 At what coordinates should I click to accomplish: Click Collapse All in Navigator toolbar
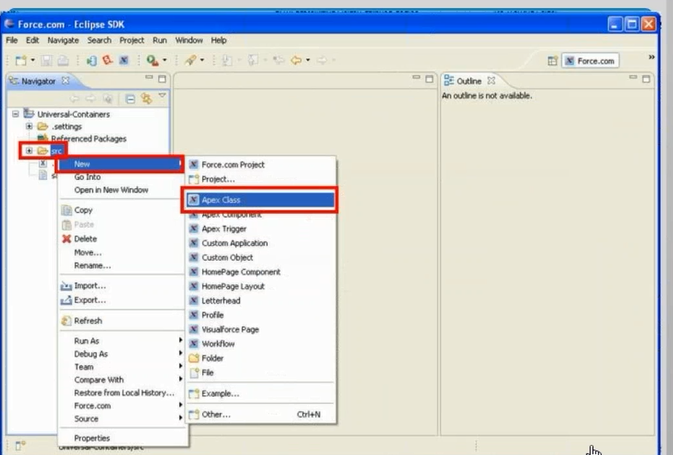(x=130, y=99)
